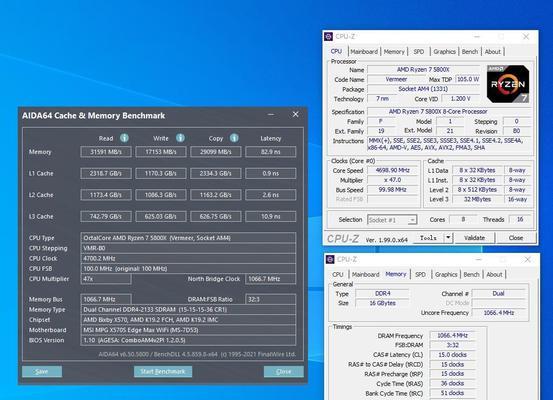The width and height of the screenshot is (553, 400).
Task: Open the Socket #1 selection combo box
Action: [392, 220]
